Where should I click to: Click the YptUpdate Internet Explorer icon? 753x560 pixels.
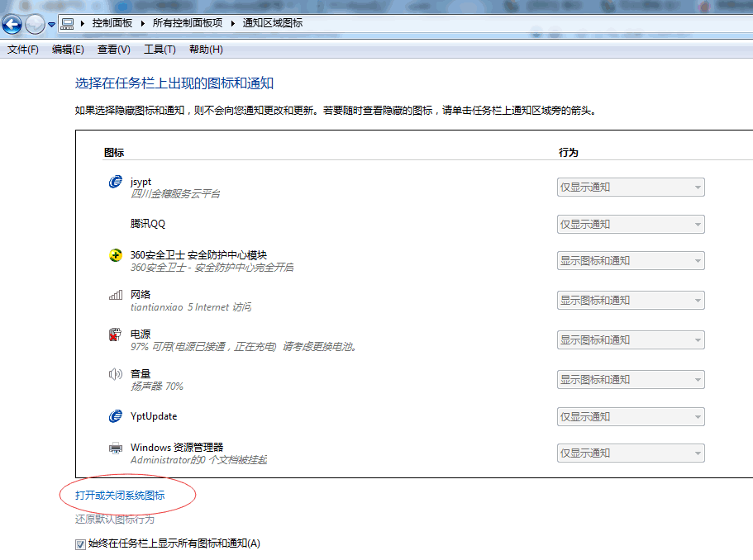(115, 416)
